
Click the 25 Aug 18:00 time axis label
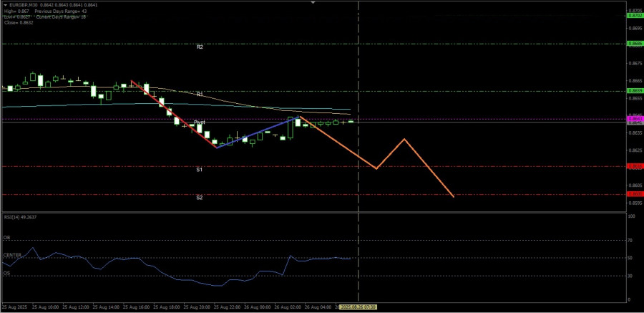[x=167, y=307]
